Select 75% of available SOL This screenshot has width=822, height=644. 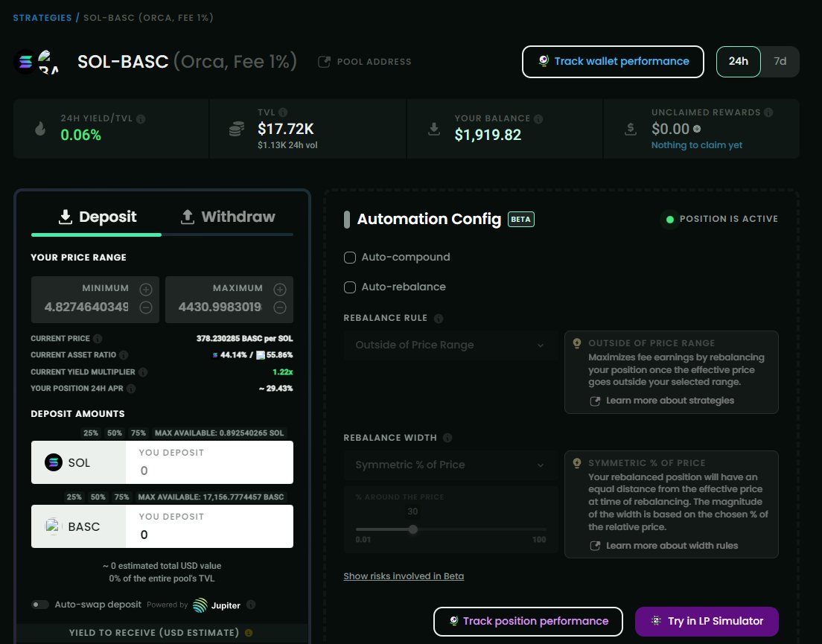coord(138,433)
